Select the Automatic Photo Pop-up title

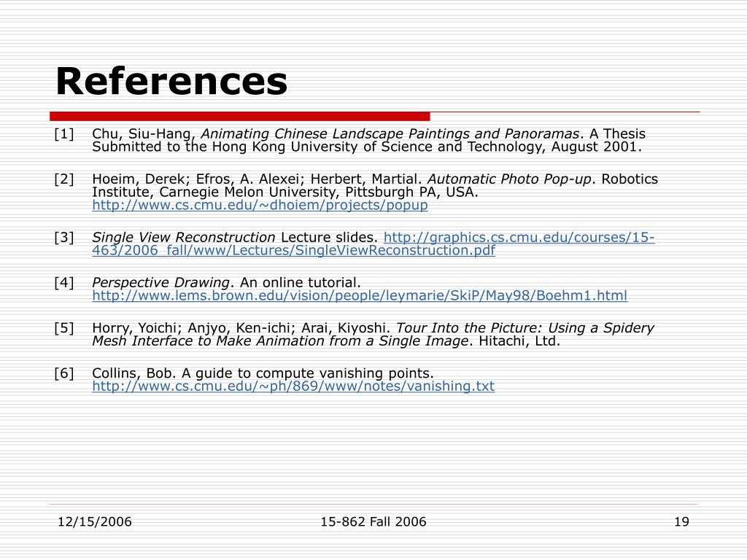[x=509, y=179]
